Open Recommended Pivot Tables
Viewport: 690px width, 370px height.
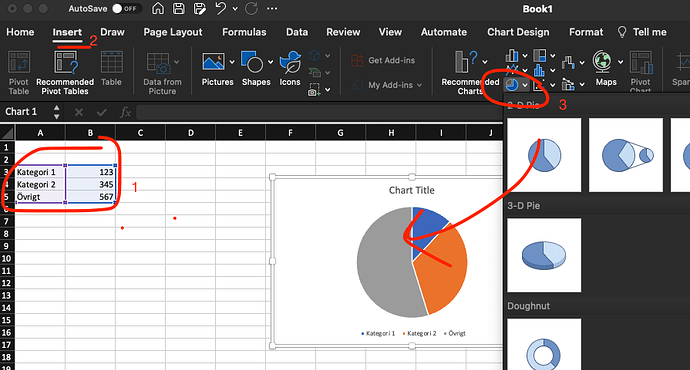[65, 73]
